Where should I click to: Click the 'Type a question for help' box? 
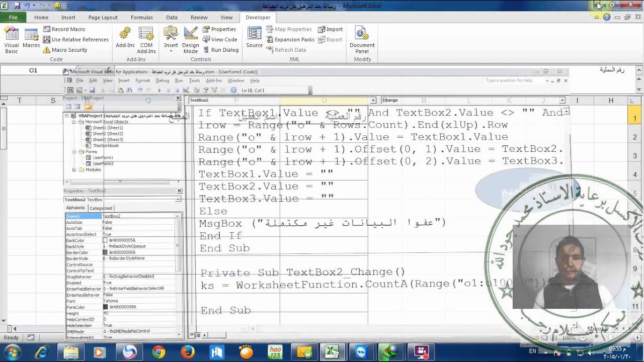(514, 80)
